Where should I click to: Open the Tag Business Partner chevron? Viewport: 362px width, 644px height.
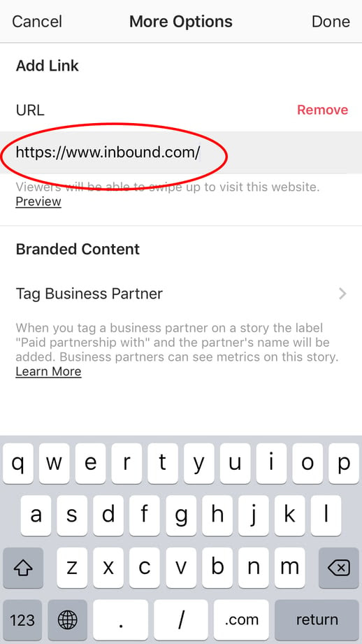point(342,294)
